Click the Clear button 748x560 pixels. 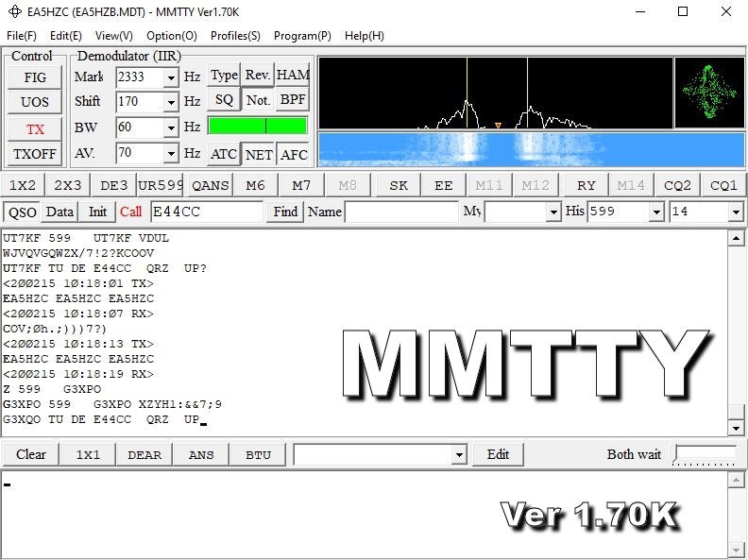pyautogui.click(x=31, y=454)
